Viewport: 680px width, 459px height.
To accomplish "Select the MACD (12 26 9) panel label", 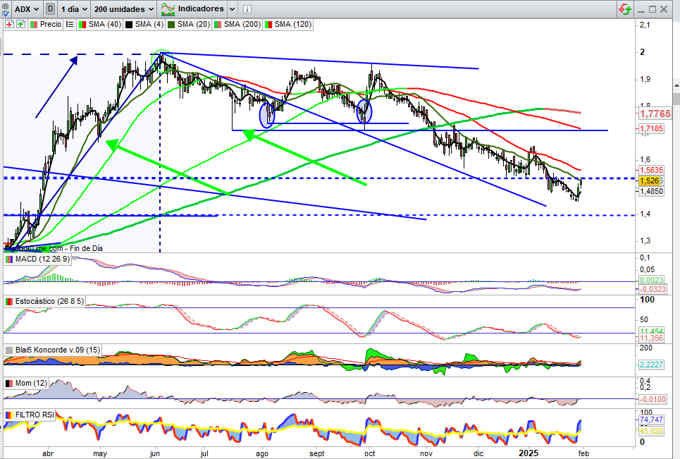I will (40, 260).
